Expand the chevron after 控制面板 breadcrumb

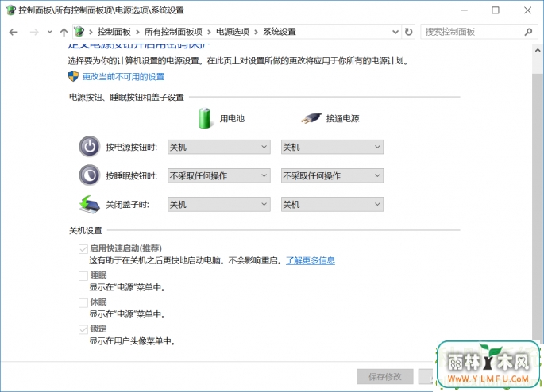[137, 33]
